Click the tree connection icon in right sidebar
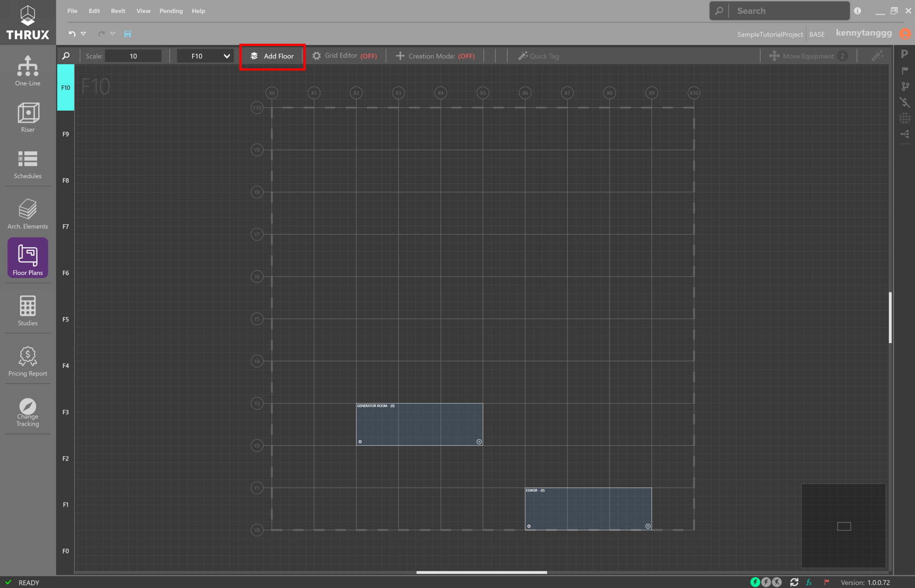Viewport: 915px width, 588px height. (905, 134)
